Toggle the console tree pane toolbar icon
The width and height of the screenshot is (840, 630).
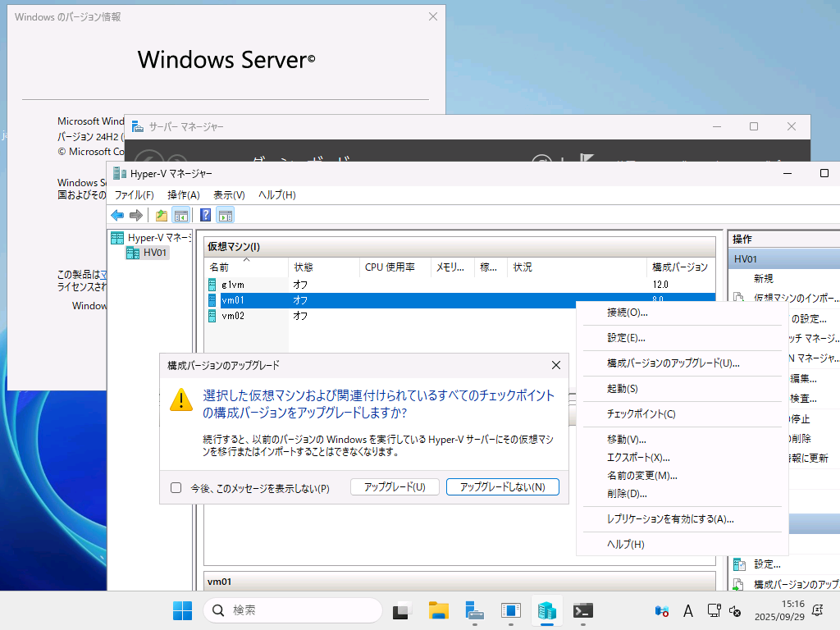[181, 215]
